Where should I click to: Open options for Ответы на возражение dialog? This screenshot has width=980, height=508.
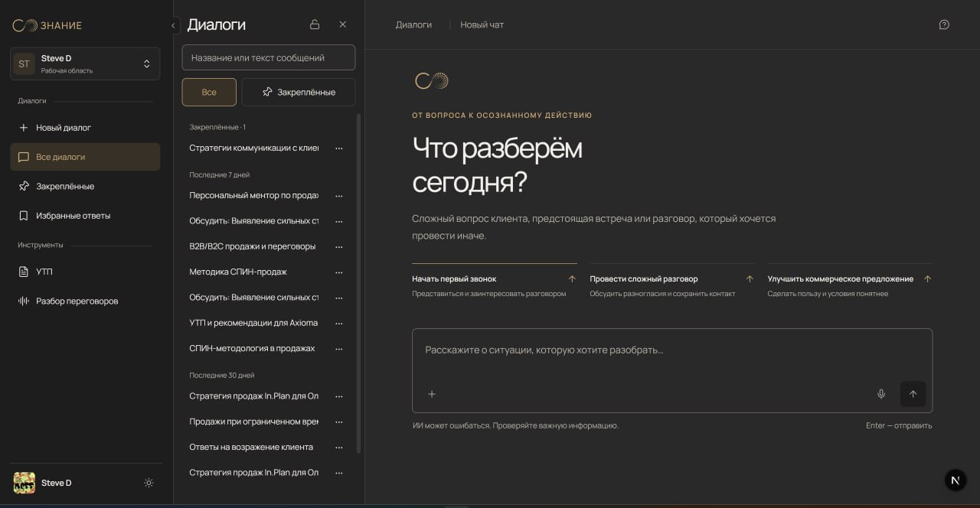pos(339,448)
